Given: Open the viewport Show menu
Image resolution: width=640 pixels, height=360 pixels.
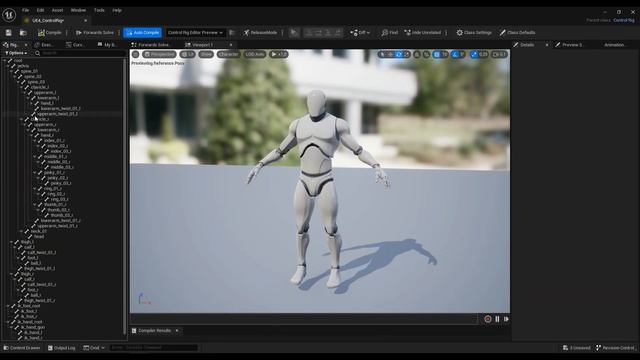Looking at the screenshot, I should coord(206,54).
